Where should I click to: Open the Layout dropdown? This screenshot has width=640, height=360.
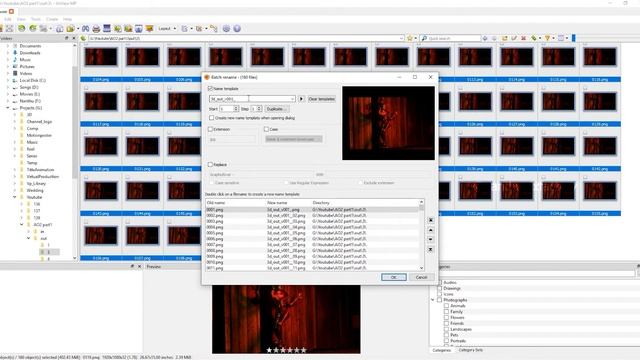tap(167, 29)
